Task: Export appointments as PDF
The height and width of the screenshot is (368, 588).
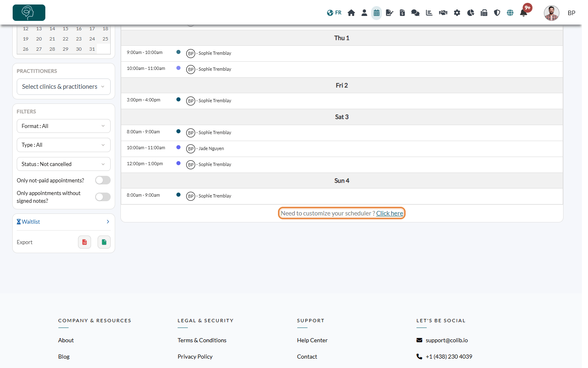Action: coord(85,242)
